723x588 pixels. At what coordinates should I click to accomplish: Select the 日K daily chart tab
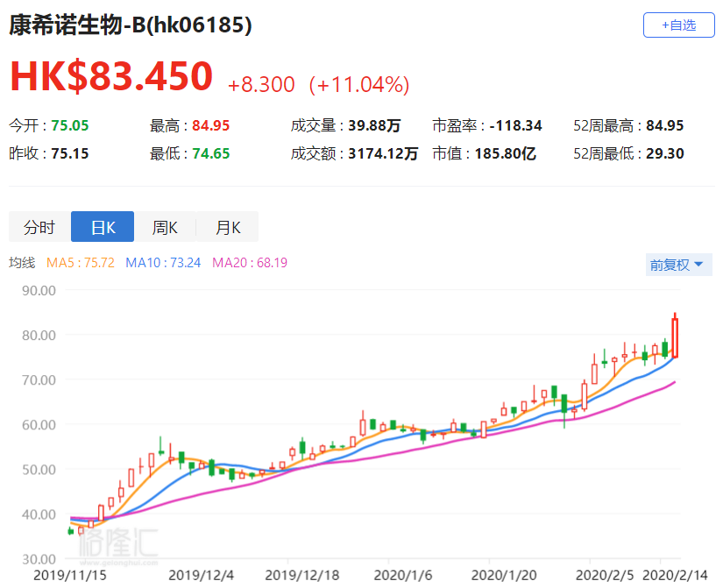103,226
